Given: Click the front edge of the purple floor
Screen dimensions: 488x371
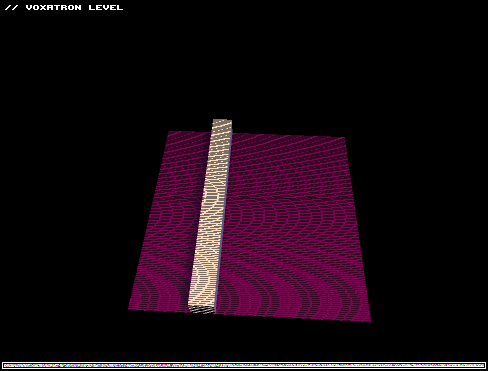Looking at the screenshot, I should (250, 315).
